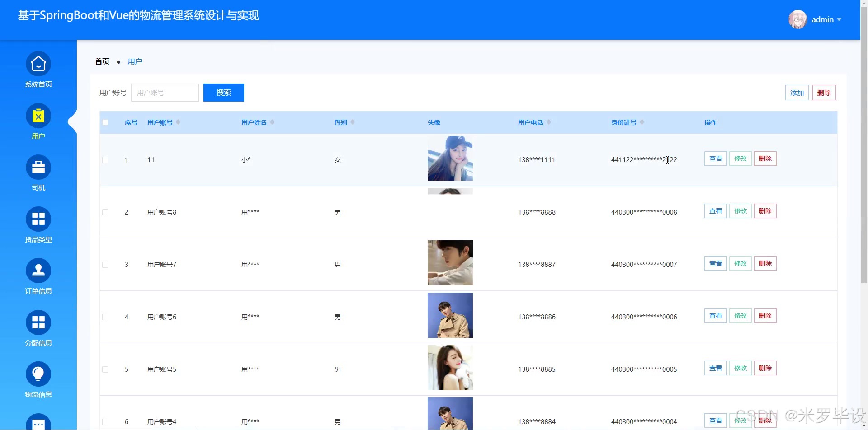Click 删除 for account 11
The image size is (868, 430).
pyautogui.click(x=765, y=159)
